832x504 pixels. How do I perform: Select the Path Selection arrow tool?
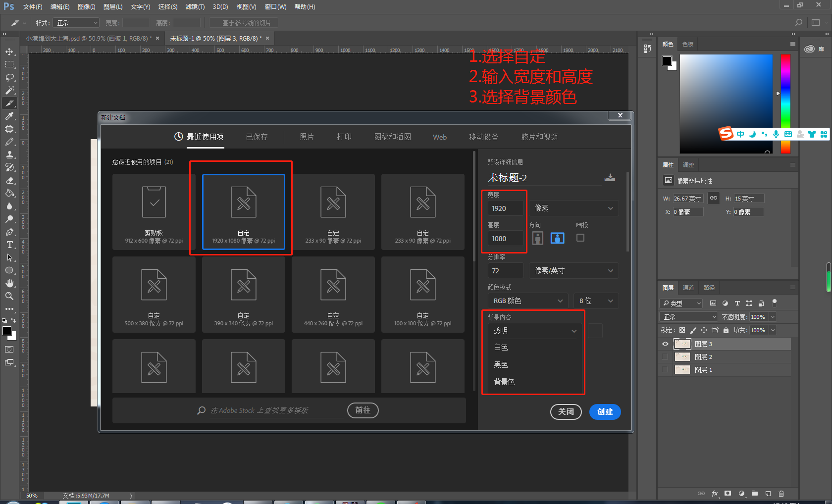coord(9,257)
